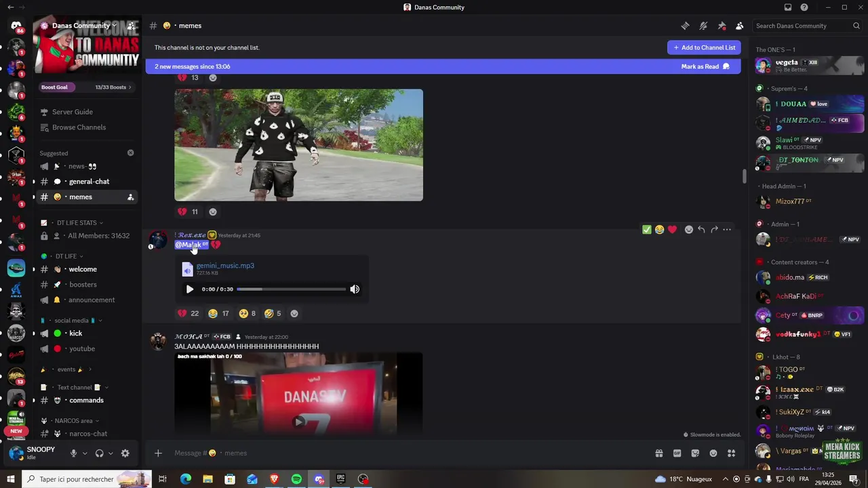Toggle audio volume speaker icon
Screen dimensions: 868x488
click(x=355, y=289)
